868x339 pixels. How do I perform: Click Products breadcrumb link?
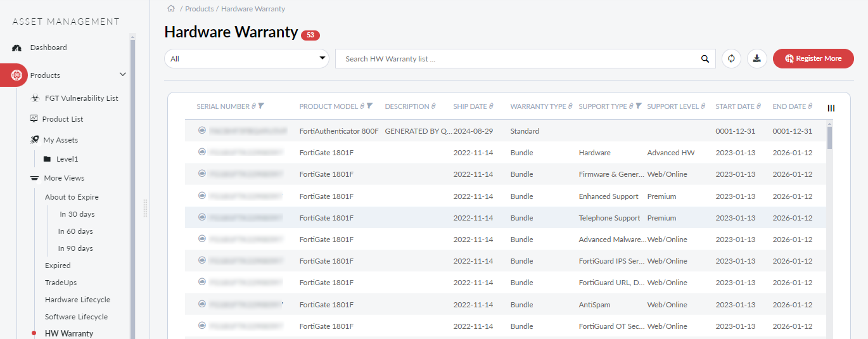coord(199,9)
